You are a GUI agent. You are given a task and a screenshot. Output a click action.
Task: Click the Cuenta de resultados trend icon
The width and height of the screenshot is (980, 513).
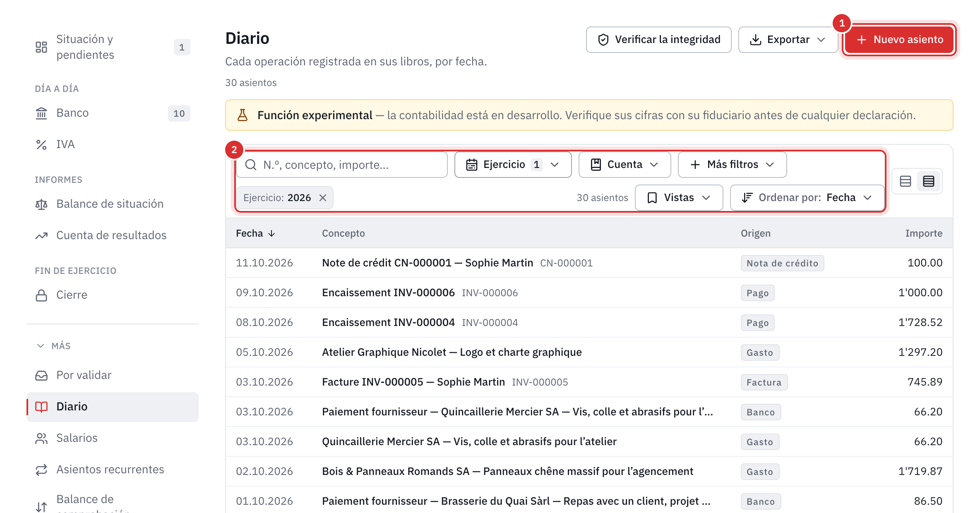41,235
